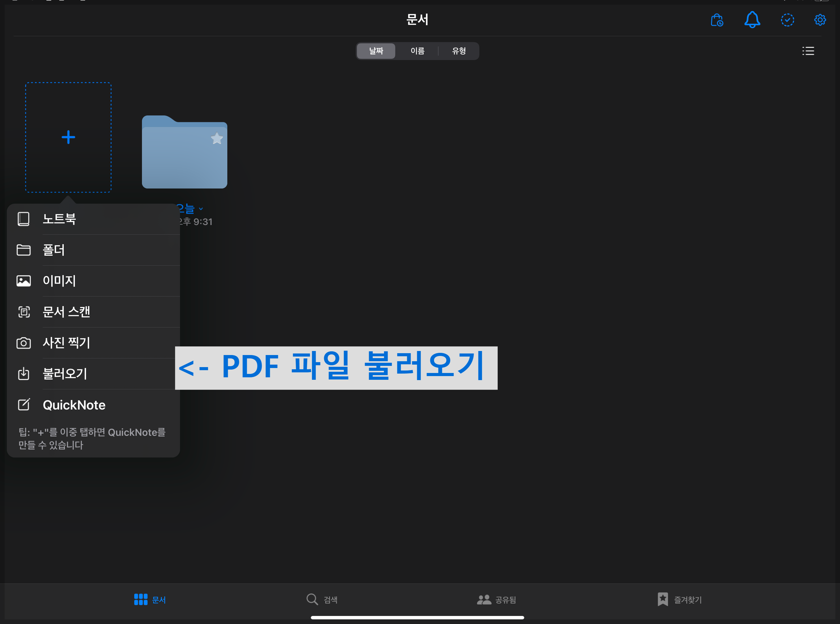Tap the search magnifier icon
The height and width of the screenshot is (624, 840).
[312, 599]
